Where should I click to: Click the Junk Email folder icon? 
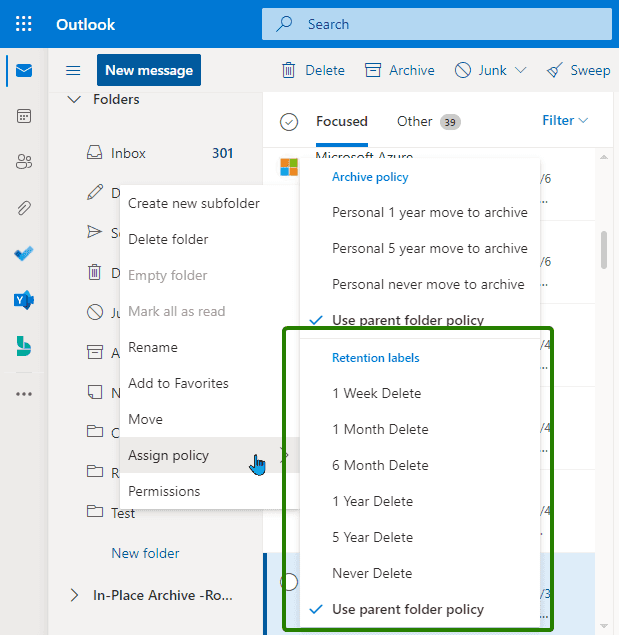[95, 312]
